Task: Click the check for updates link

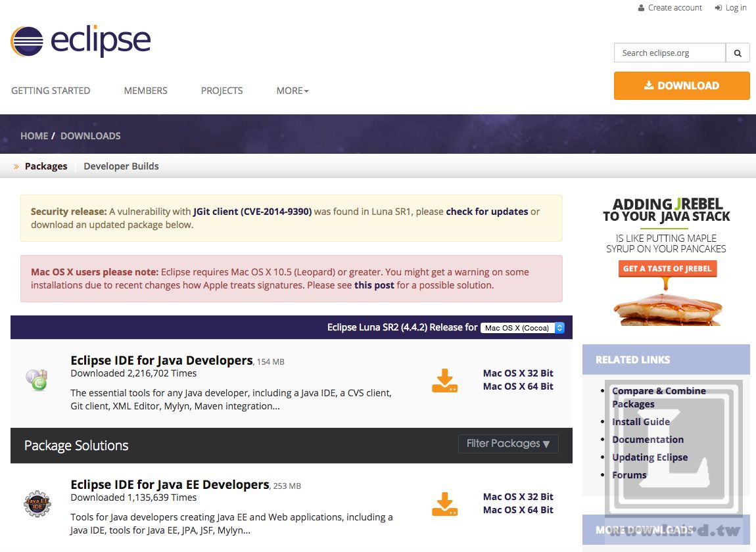Action: pos(486,211)
